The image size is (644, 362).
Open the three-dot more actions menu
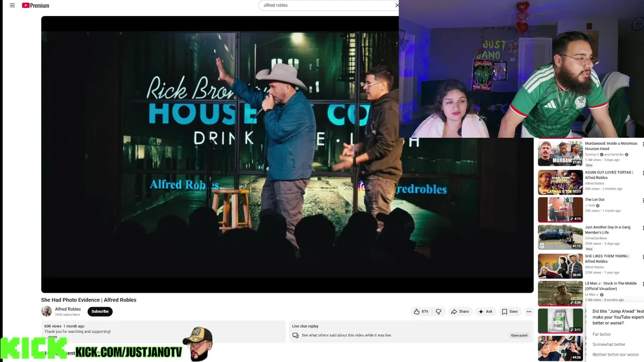[529, 312]
